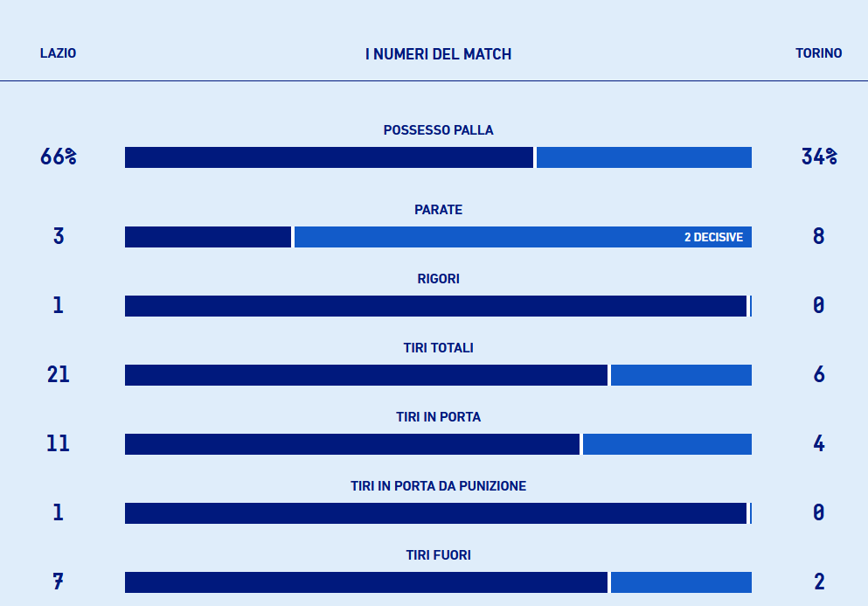Click Torino's light TIRI FUORI bar segment
Screen dimensions: 868x606
(681, 582)
